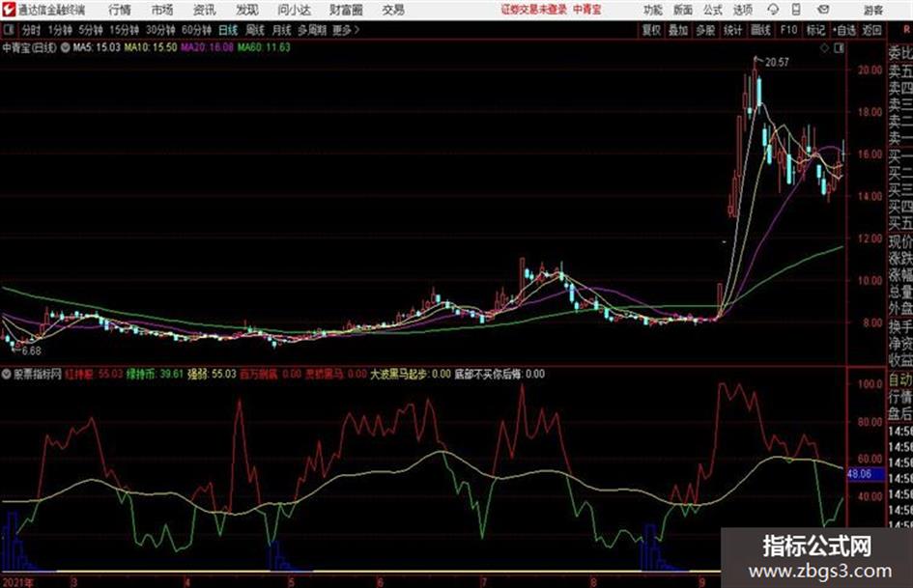Click the MA5: 15.03 indicator value
Viewport: 913px width, 588px height.
97,47
